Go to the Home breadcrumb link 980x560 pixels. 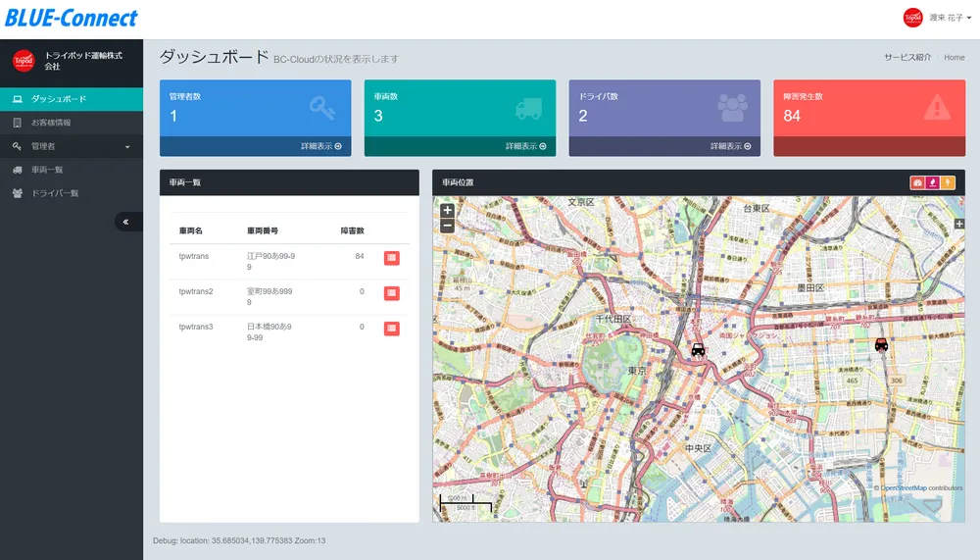tap(954, 58)
